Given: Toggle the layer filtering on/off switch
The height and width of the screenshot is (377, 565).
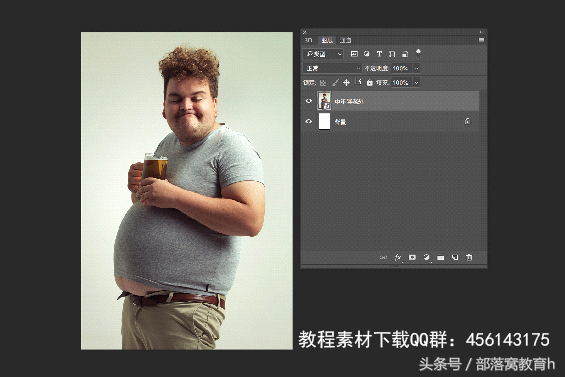Looking at the screenshot, I should pyautogui.click(x=418, y=53).
